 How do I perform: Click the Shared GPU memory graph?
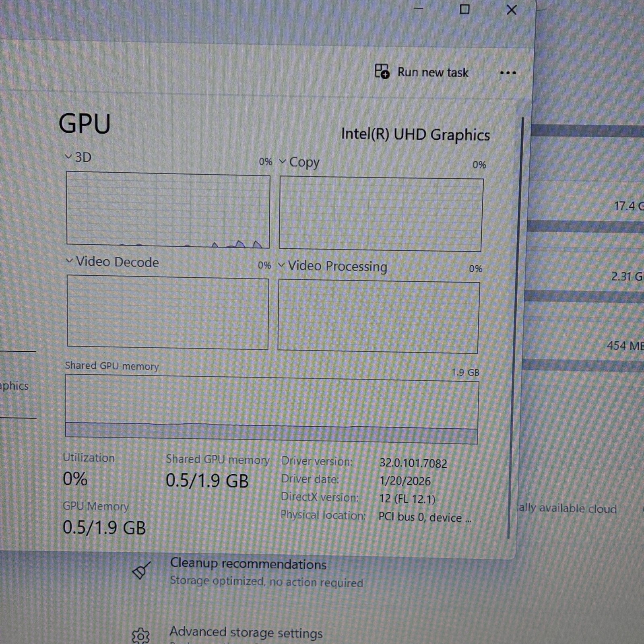click(x=272, y=409)
